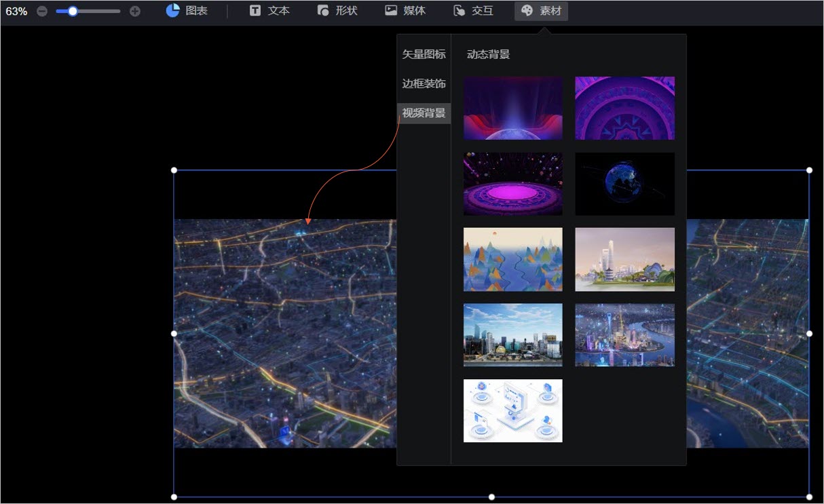The image size is (824, 504).
Task: Click the bottom center resize handle
Action: click(x=491, y=497)
